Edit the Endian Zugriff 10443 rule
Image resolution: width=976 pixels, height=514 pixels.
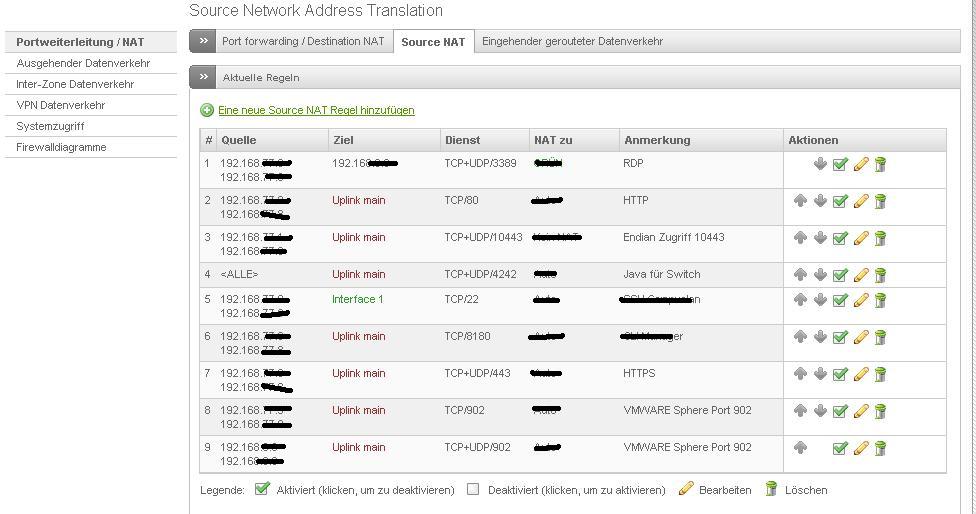coord(861,238)
